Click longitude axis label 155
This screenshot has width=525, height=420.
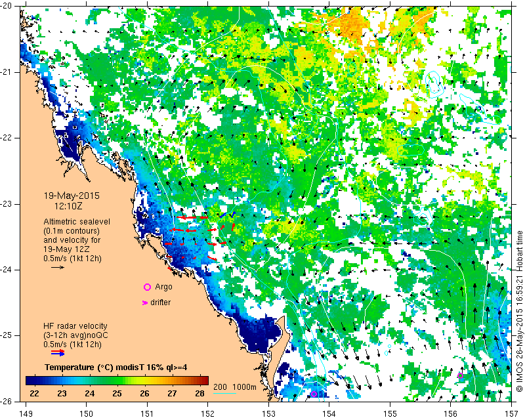click(x=390, y=414)
